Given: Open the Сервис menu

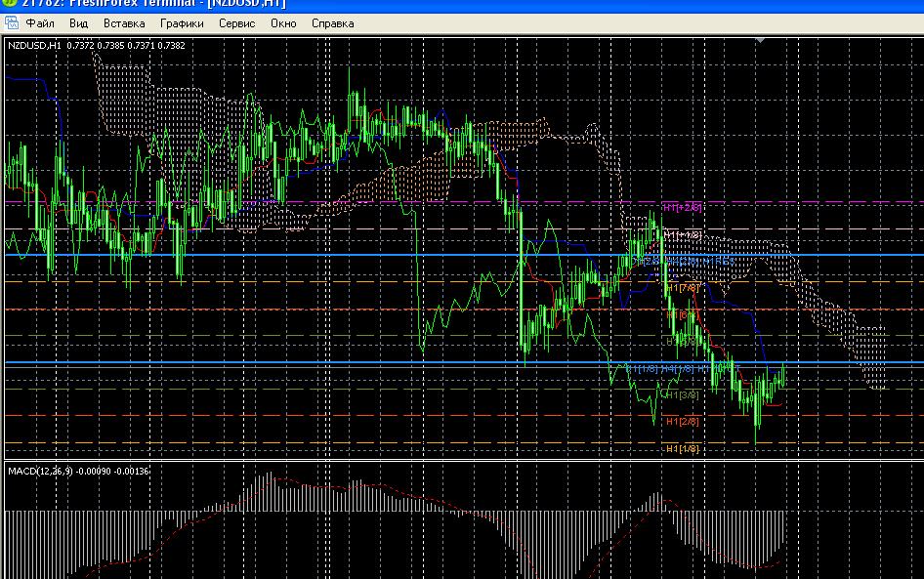Looking at the screenshot, I should (238, 22).
